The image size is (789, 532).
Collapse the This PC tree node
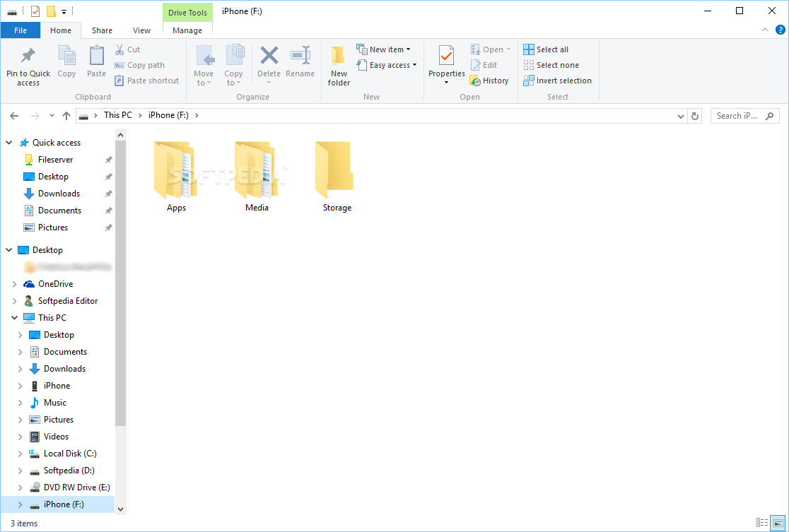point(15,318)
